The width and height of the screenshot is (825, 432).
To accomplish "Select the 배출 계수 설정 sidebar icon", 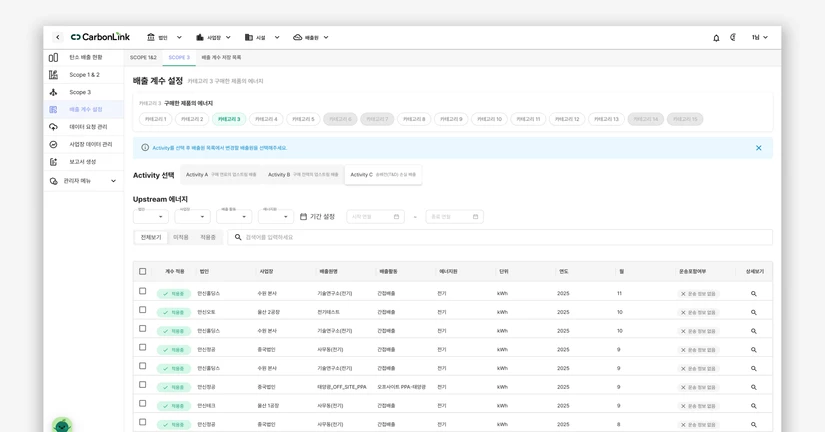I will coord(53,109).
